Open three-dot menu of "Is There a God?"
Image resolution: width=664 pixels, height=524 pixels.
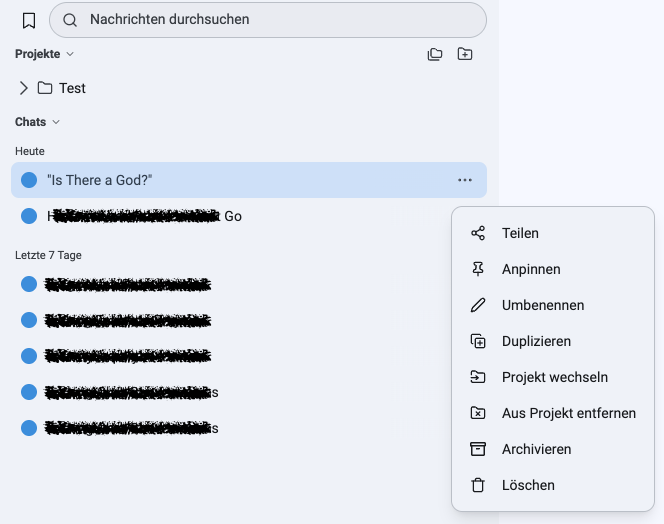(465, 180)
